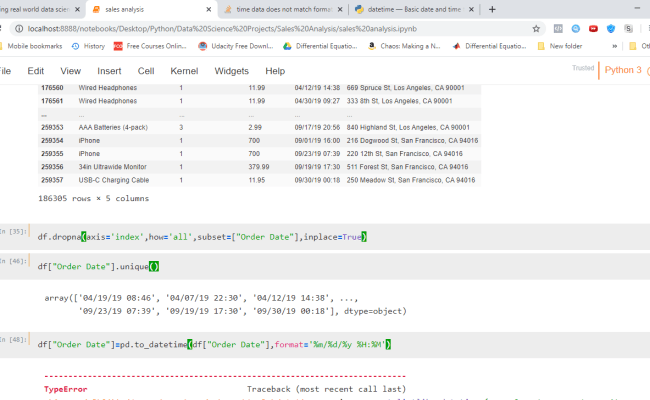Open the S extension icon in toolbar
Screen dimensions: 650x400
tap(628, 29)
